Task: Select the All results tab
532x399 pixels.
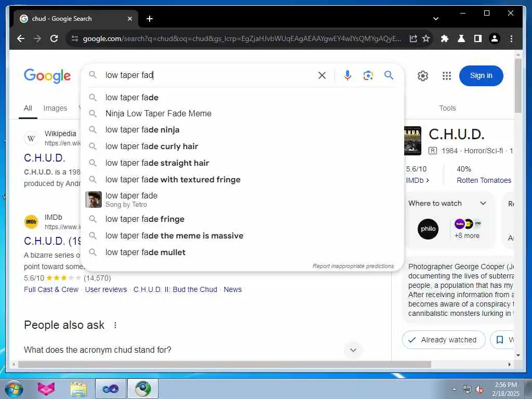Action: [x=28, y=108]
